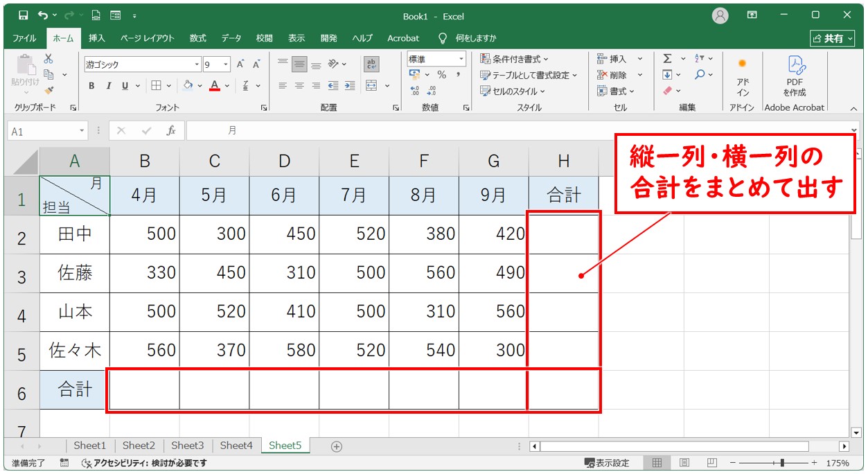The width and height of the screenshot is (868, 474).
Task: Toggle align text left
Action: pos(283,86)
